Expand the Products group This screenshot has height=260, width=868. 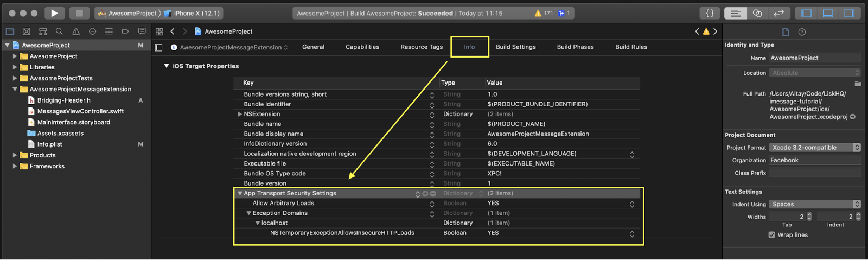pyautogui.click(x=15, y=155)
